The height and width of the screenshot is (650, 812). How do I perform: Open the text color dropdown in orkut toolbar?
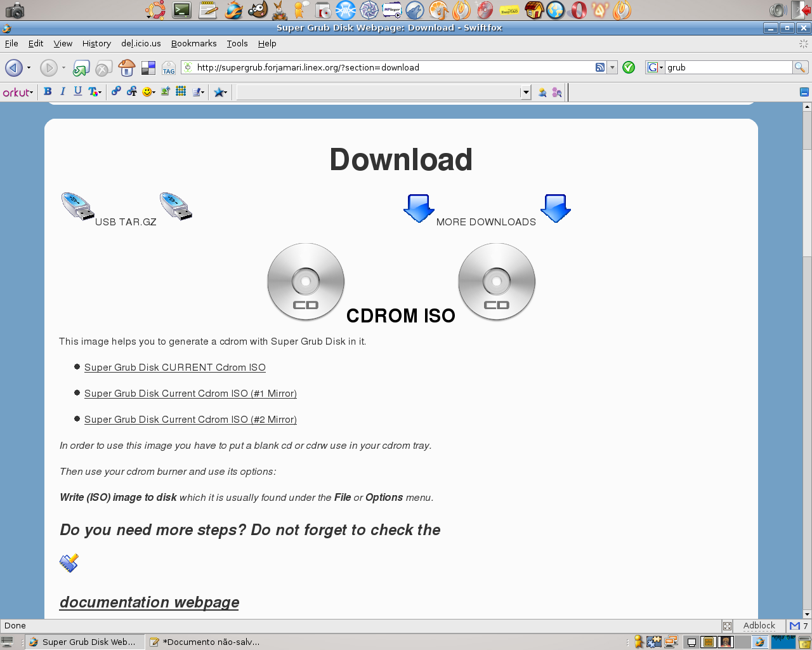coord(95,91)
